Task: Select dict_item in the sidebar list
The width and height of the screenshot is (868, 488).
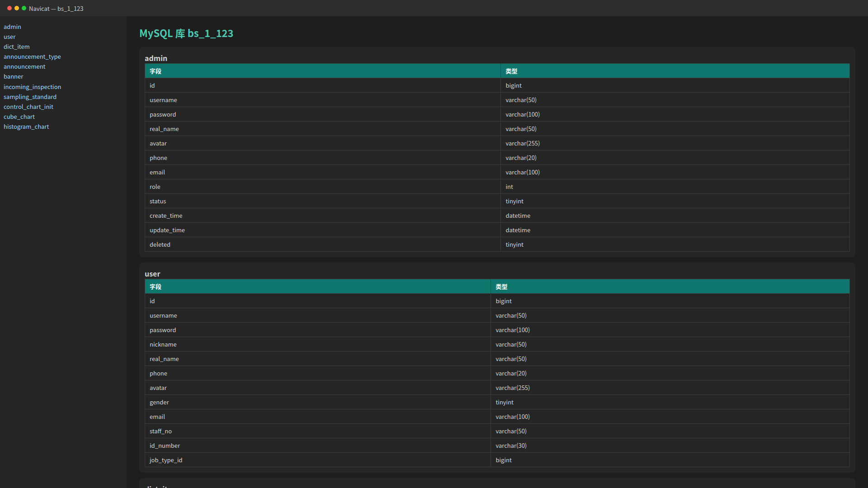Action: point(17,47)
